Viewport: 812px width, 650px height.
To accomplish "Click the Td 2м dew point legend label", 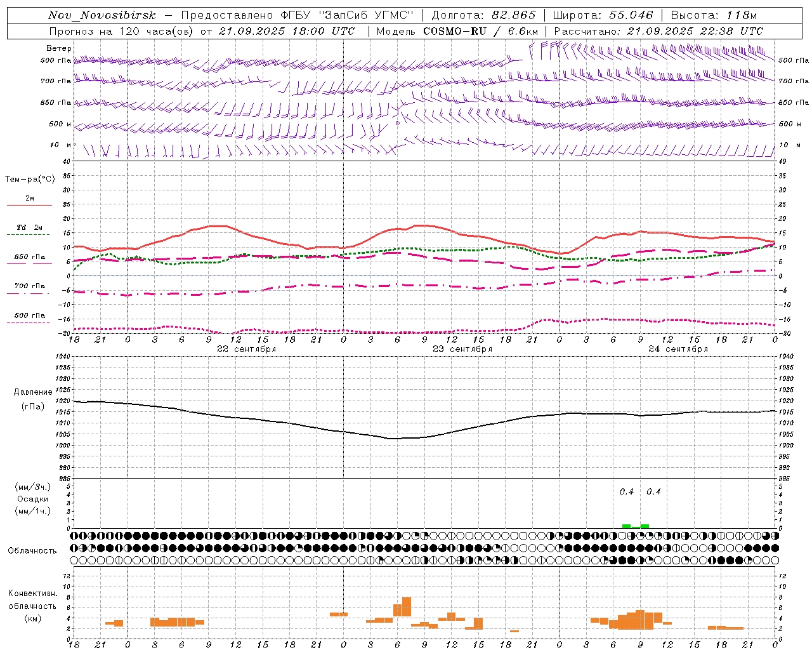I will pos(29,227).
